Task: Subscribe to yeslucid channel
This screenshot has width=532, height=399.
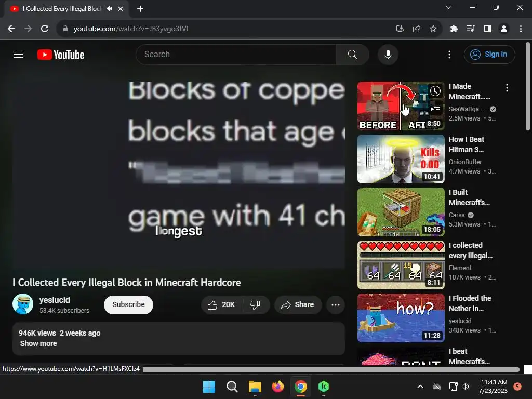Action: point(129,304)
